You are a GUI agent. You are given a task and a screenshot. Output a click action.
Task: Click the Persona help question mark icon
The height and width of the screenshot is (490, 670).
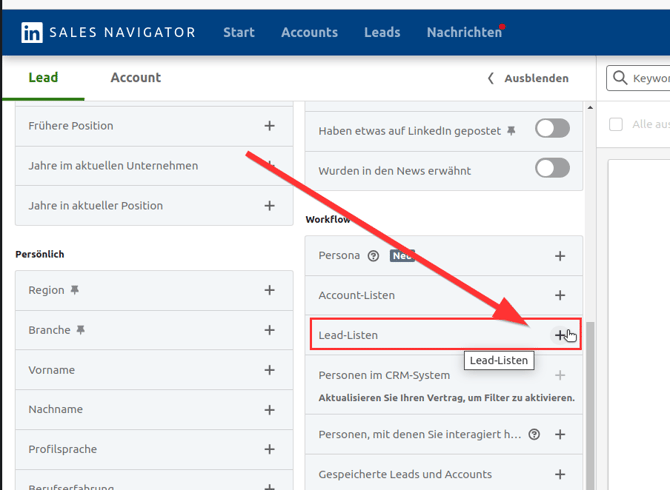(x=373, y=256)
